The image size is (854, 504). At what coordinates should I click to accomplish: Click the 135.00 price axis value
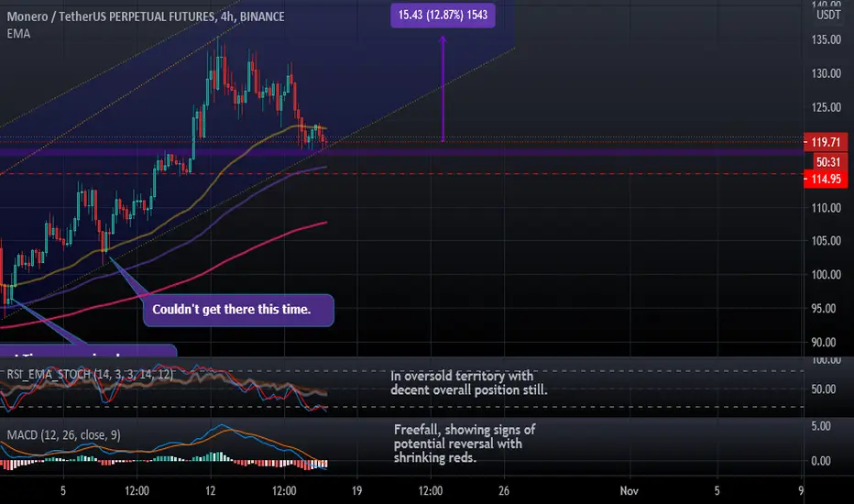point(827,39)
